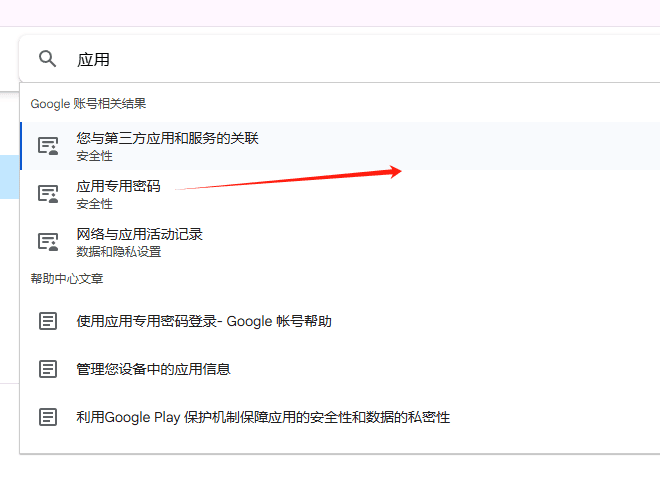Click 安全性 subtitle under 应用专用密码
Screen dimensions: 660x496
pos(94,204)
